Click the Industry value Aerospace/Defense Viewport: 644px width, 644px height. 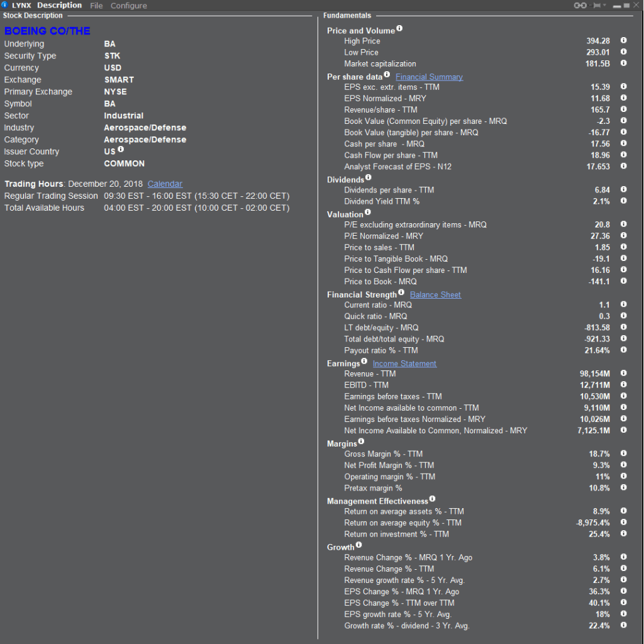(x=145, y=128)
